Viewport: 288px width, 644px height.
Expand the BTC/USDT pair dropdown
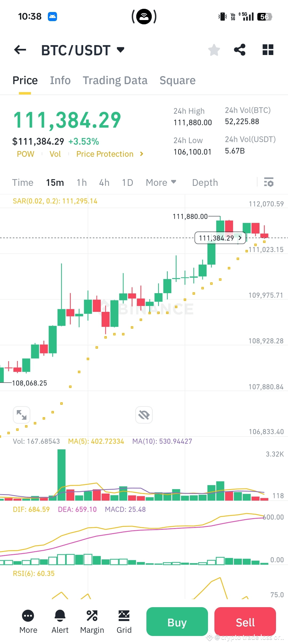[x=121, y=50]
